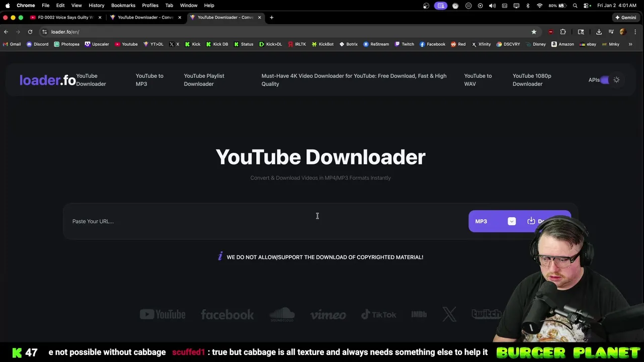644x362 pixels.
Task: Open the Photopea bookmark
Action: click(66, 44)
